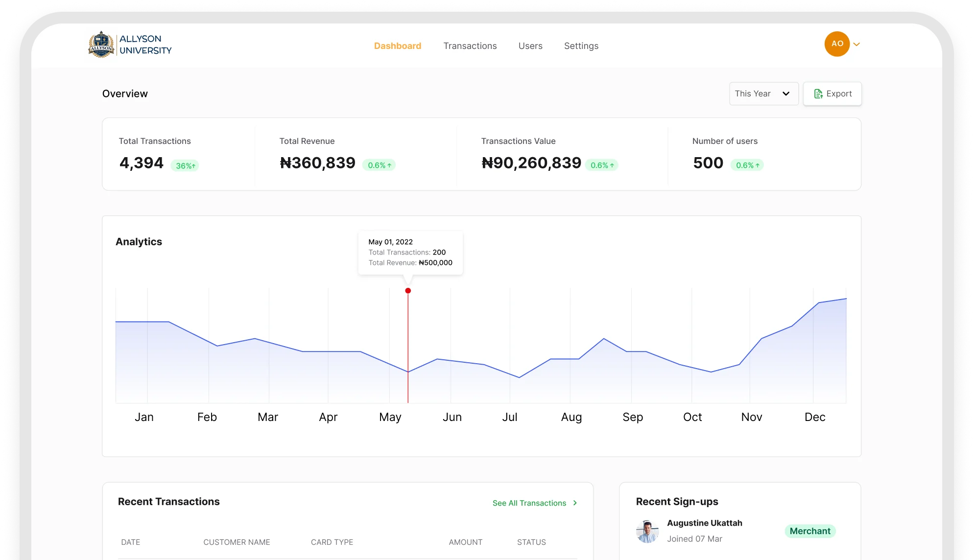Click the CUSTOMER NAME column header
The image size is (974, 560).
pyautogui.click(x=237, y=542)
